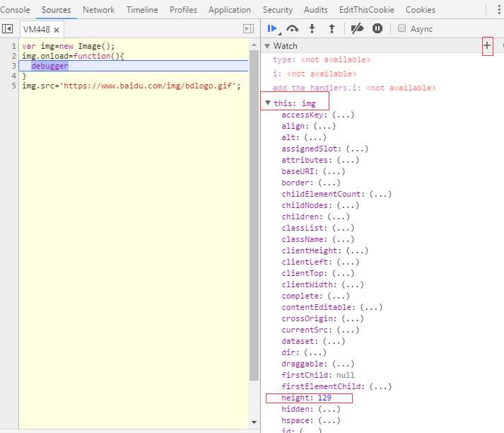Switch to the Console tab
This screenshot has height=433, width=504.
click(x=15, y=10)
